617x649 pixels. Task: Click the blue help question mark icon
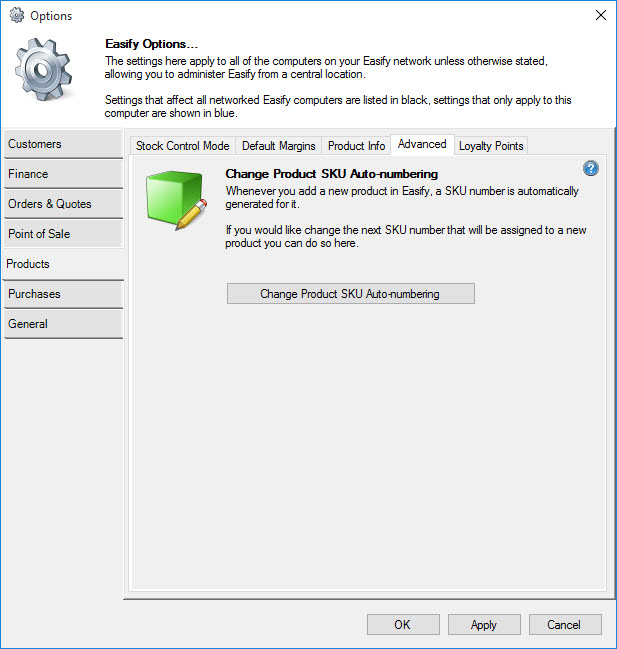591,168
